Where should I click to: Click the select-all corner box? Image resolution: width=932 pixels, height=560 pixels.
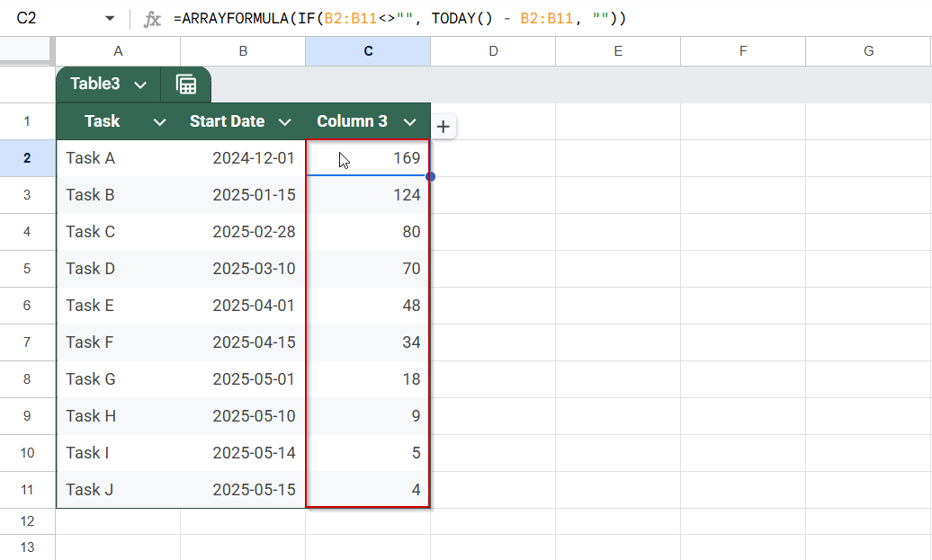click(26, 49)
